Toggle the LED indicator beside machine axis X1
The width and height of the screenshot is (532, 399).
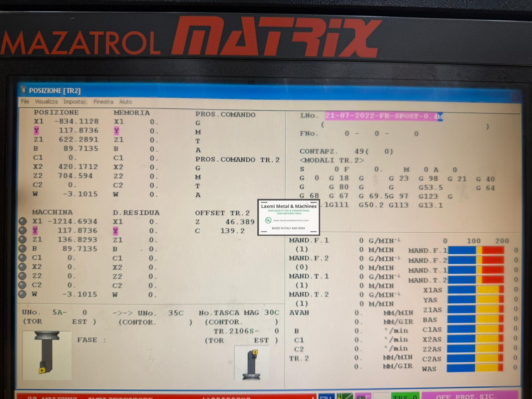pyautogui.click(x=23, y=221)
